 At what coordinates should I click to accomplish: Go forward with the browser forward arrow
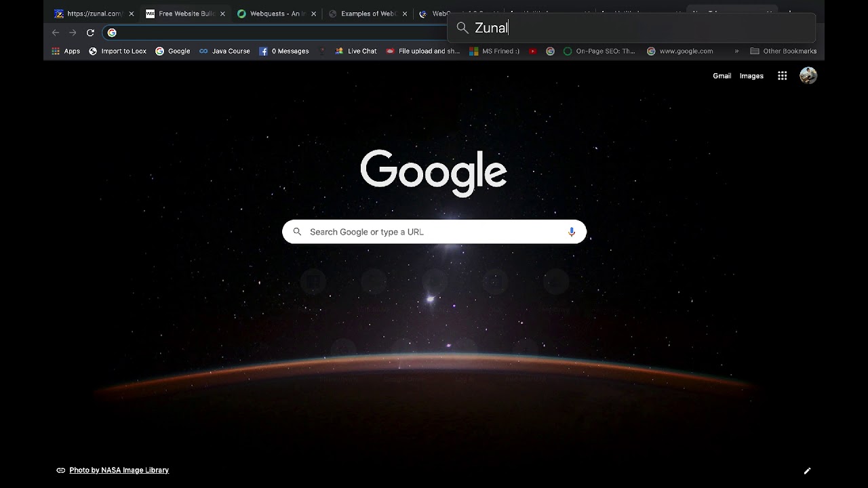[73, 33]
